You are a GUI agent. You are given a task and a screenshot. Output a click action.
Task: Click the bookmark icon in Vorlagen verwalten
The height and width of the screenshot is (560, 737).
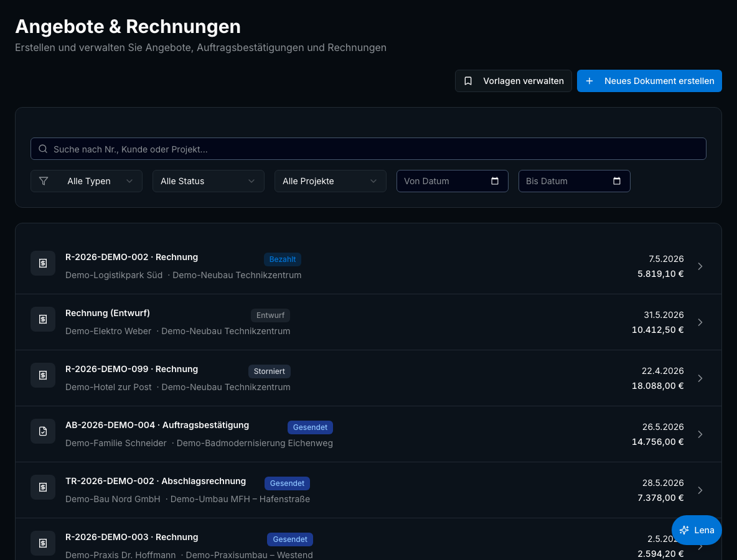pyautogui.click(x=468, y=81)
